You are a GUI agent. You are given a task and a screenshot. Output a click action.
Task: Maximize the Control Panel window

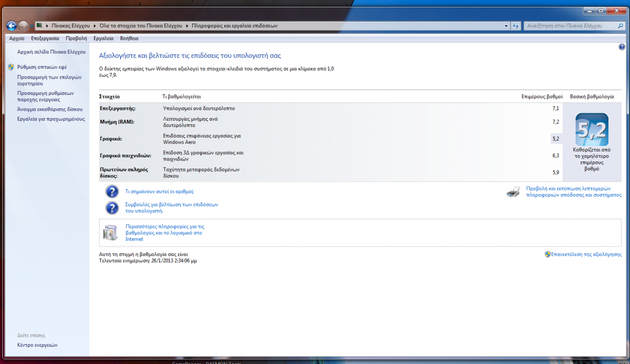(601, 10)
